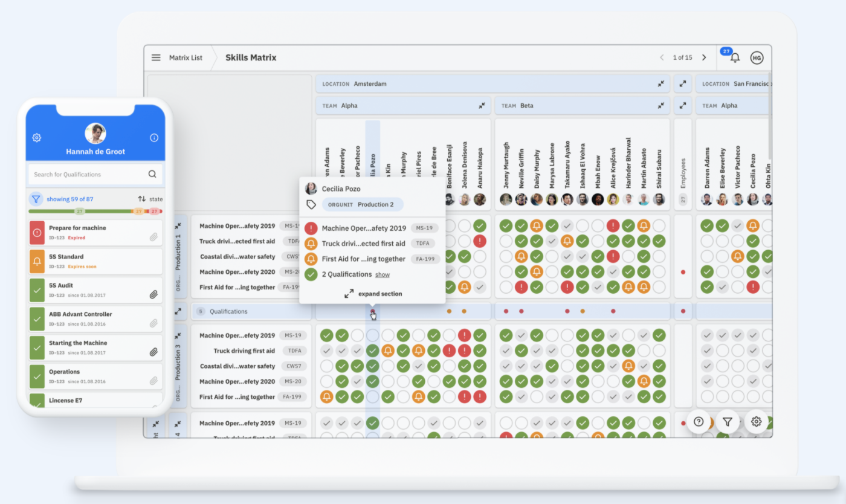Open the filter floating button
The height and width of the screenshot is (504, 846).
[x=728, y=422]
